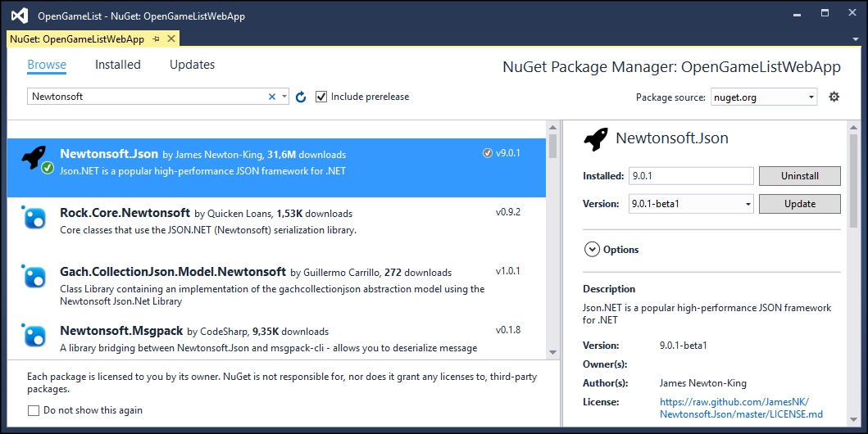Refresh the package search results
Image resolution: width=868 pixels, height=434 pixels.
[x=301, y=97]
